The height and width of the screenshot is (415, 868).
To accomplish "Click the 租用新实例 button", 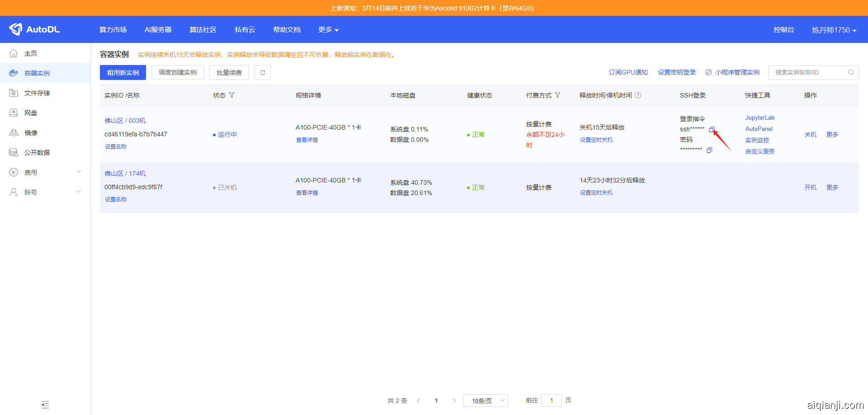I will point(123,73).
